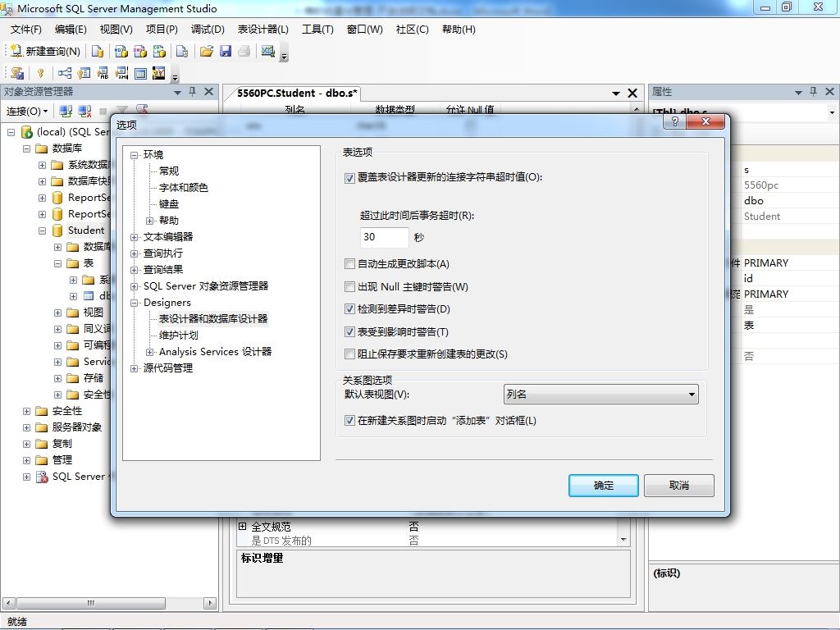This screenshot has height=630, width=840.
Task: Click the Save floppy disk icon
Action: pyautogui.click(x=226, y=51)
